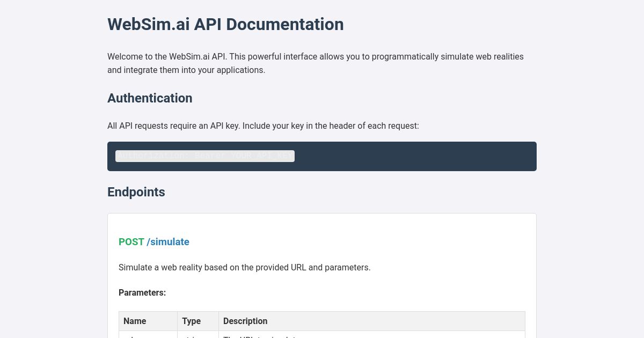The width and height of the screenshot is (644, 338).
Task: Click the Parameters label
Action: point(142,292)
